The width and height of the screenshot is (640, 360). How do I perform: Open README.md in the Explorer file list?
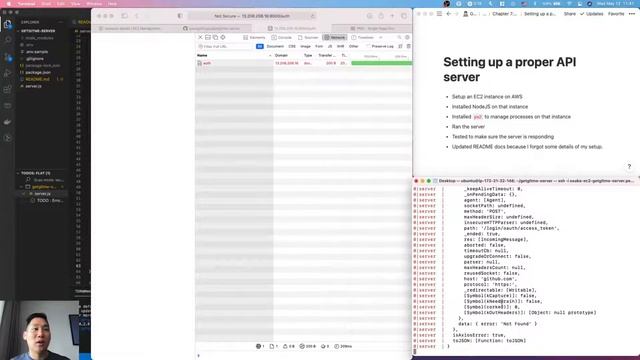[38, 79]
